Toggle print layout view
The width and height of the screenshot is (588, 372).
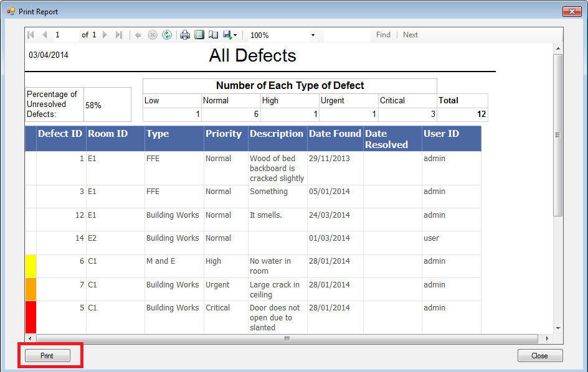[x=199, y=35]
